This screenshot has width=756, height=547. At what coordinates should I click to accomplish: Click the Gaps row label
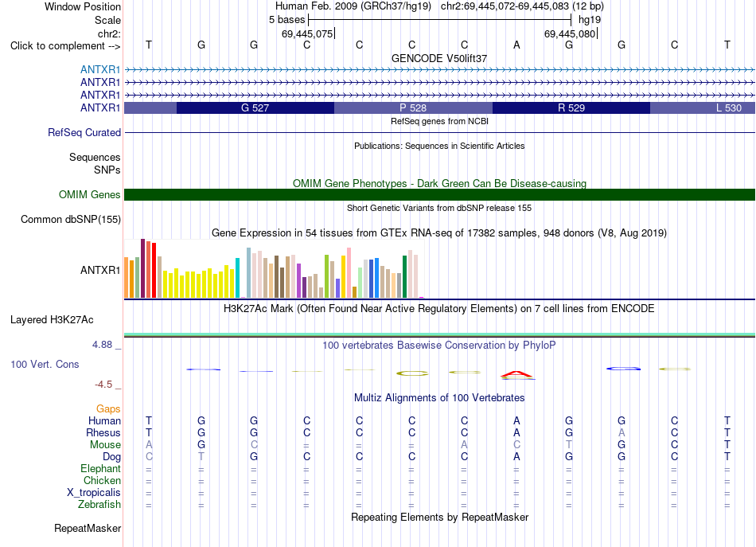pyautogui.click(x=108, y=409)
